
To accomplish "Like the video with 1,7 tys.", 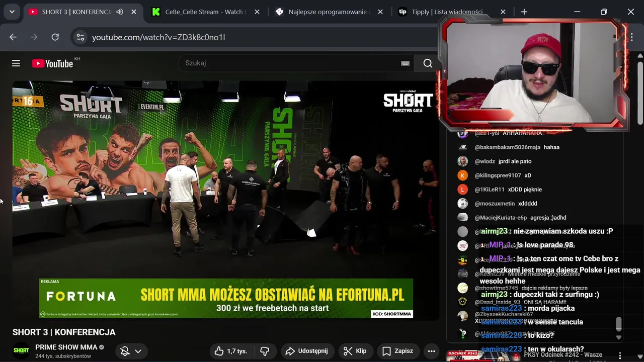I will [x=230, y=351].
